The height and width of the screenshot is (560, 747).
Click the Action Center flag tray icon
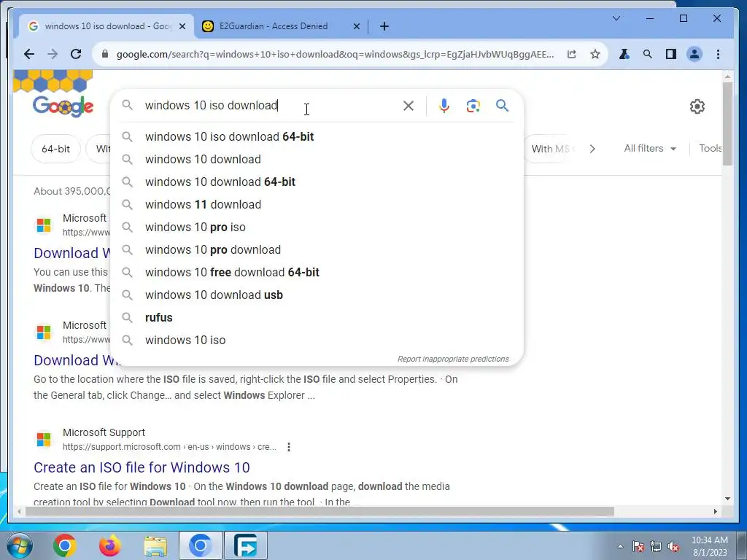[x=638, y=546]
